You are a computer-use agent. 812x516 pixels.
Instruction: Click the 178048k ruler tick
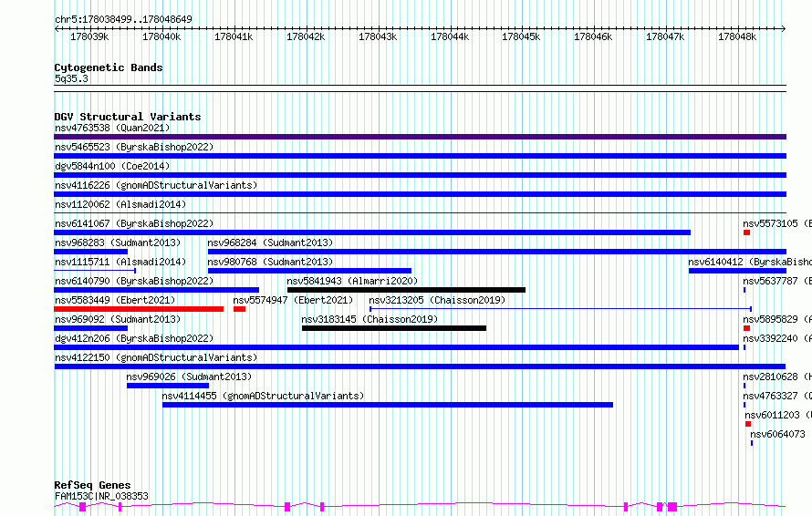coord(737,36)
